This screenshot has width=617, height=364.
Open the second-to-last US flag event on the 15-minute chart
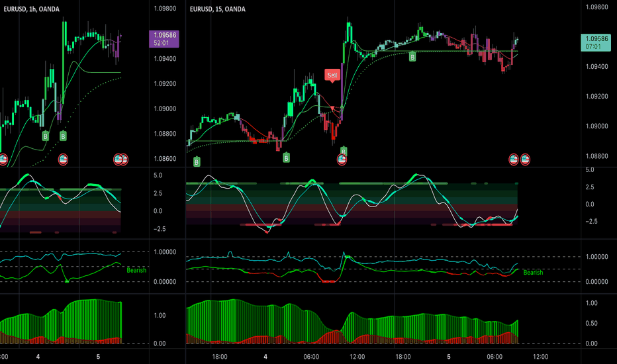pos(514,159)
